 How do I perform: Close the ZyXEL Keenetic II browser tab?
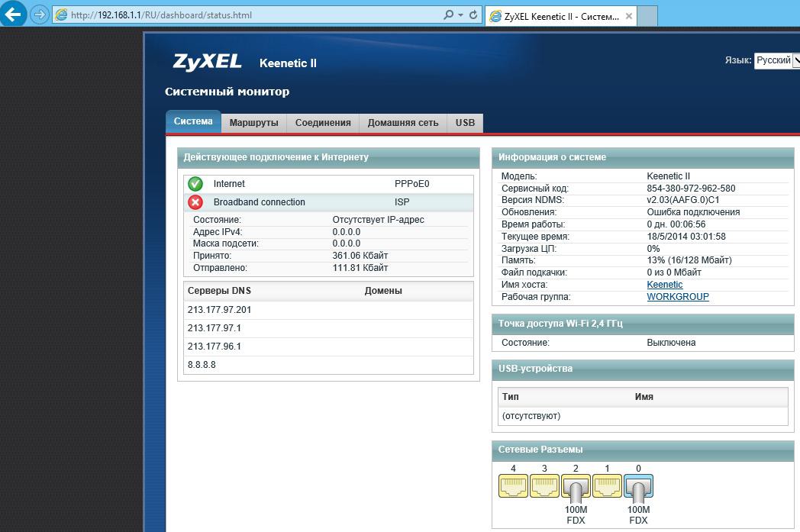coord(628,16)
